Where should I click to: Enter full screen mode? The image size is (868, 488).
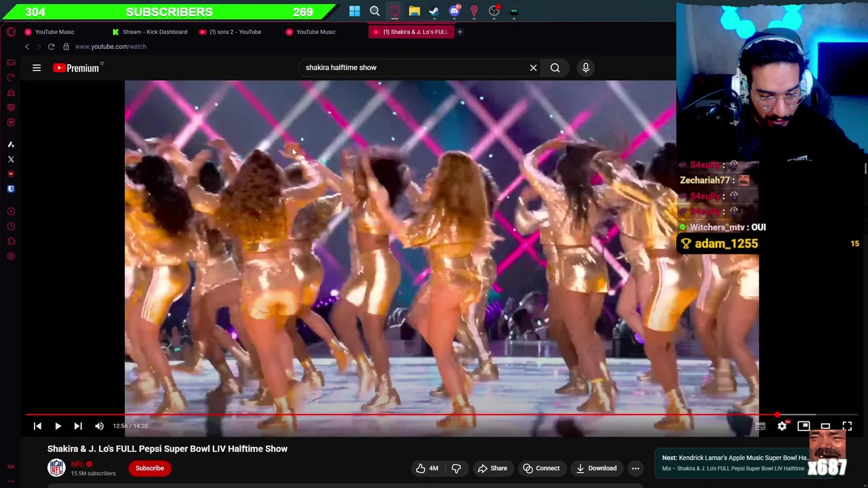(x=847, y=426)
